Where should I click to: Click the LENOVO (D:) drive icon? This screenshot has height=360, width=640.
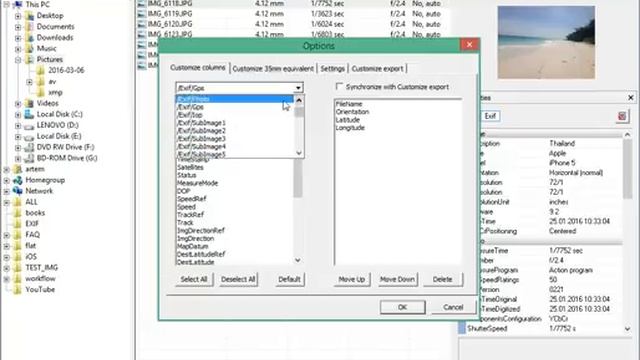click(x=29, y=125)
